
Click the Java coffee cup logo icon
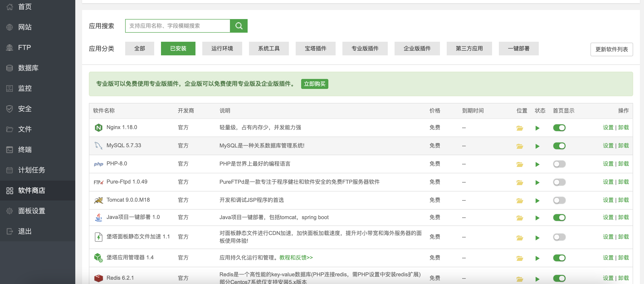98,217
